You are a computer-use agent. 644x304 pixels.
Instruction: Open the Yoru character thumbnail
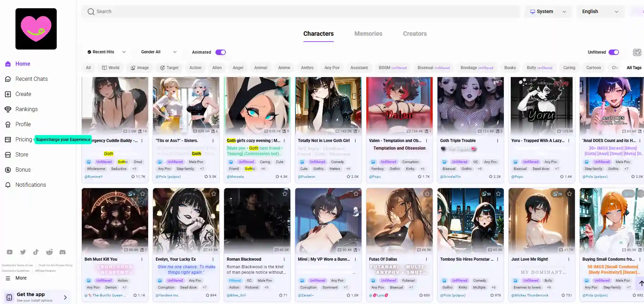point(542,106)
